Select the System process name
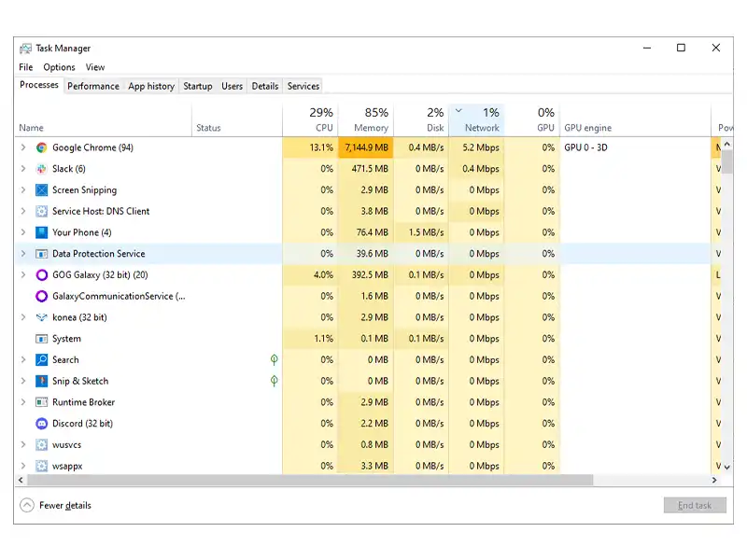Viewport: 747px width, 560px height. point(66,339)
